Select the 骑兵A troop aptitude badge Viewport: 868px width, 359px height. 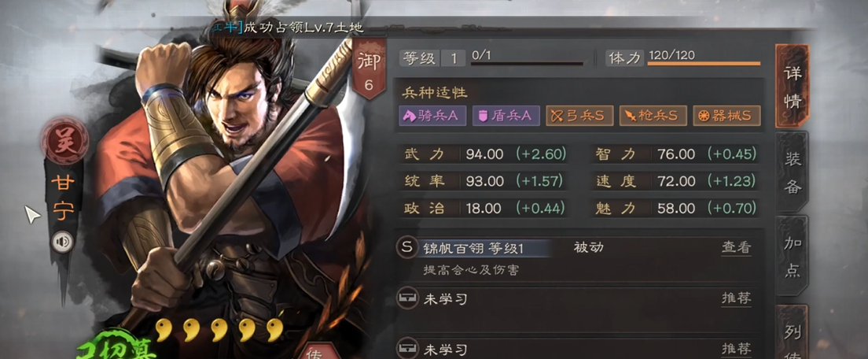coord(432,115)
